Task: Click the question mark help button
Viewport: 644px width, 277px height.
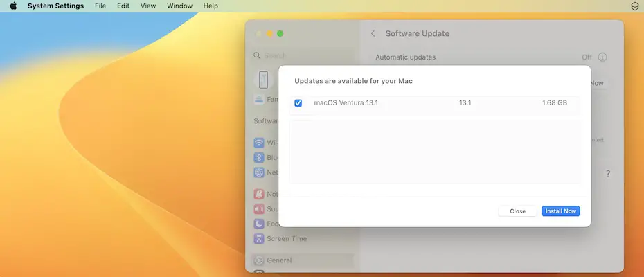Action: tap(608, 173)
